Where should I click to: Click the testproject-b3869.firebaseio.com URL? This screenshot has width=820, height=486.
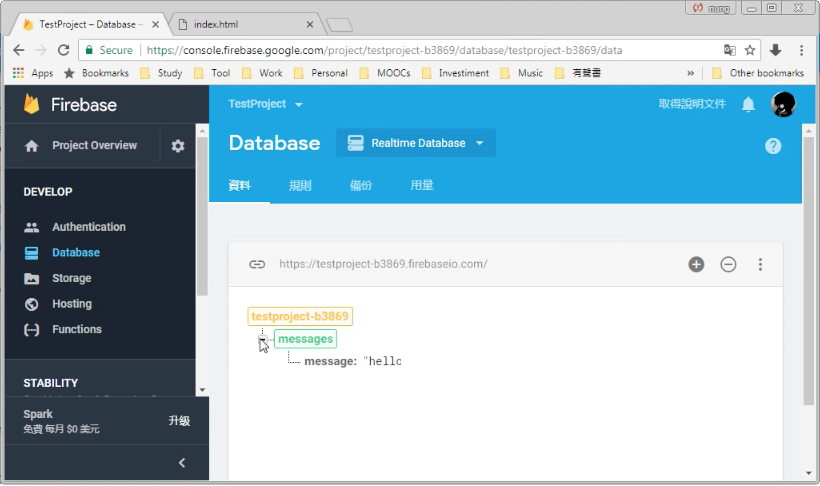pos(383,264)
